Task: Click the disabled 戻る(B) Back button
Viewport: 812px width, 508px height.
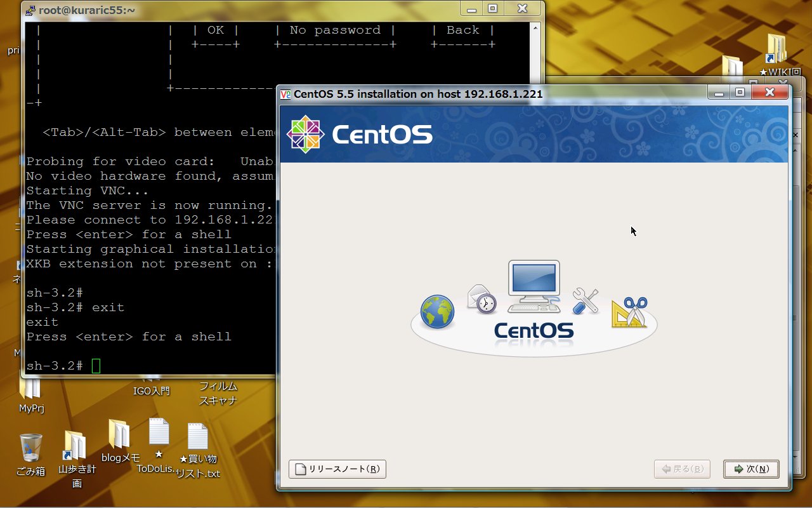Action: [x=682, y=469]
